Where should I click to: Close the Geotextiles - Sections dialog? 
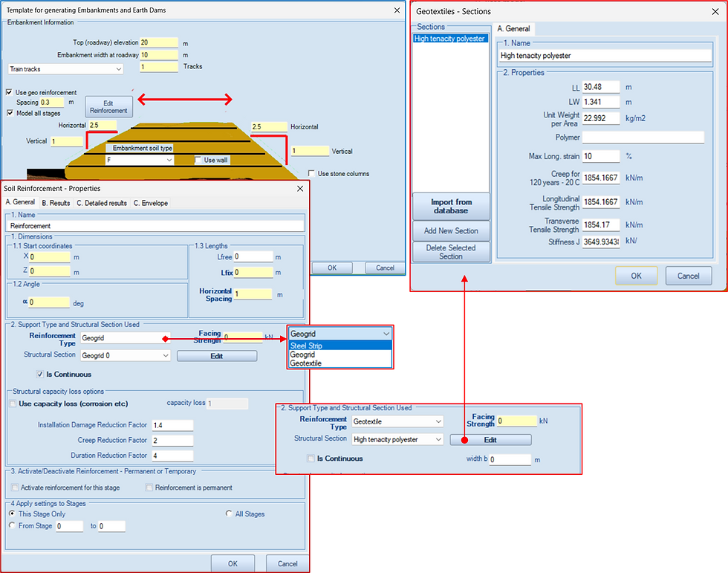[715, 12]
